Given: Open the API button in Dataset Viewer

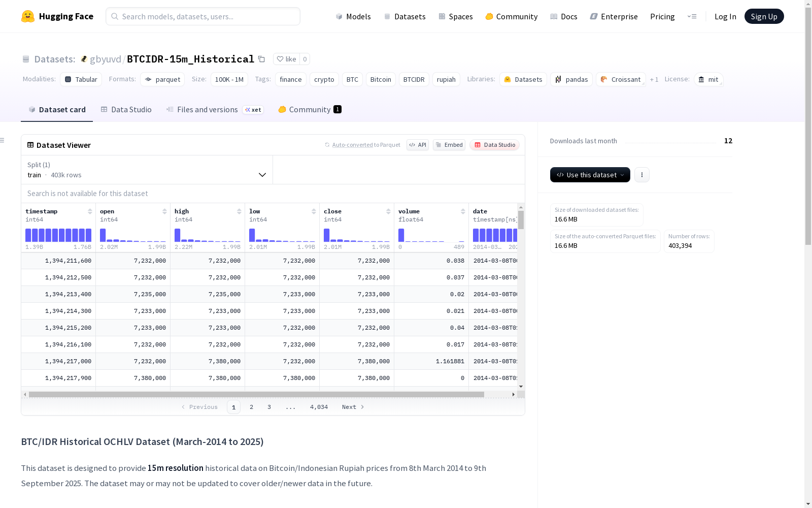Looking at the screenshot, I should point(418,145).
